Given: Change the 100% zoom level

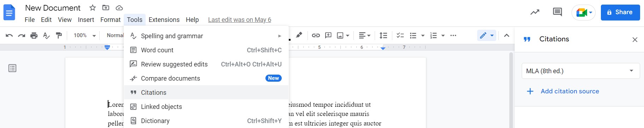Looking at the screenshot, I should (85, 35).
